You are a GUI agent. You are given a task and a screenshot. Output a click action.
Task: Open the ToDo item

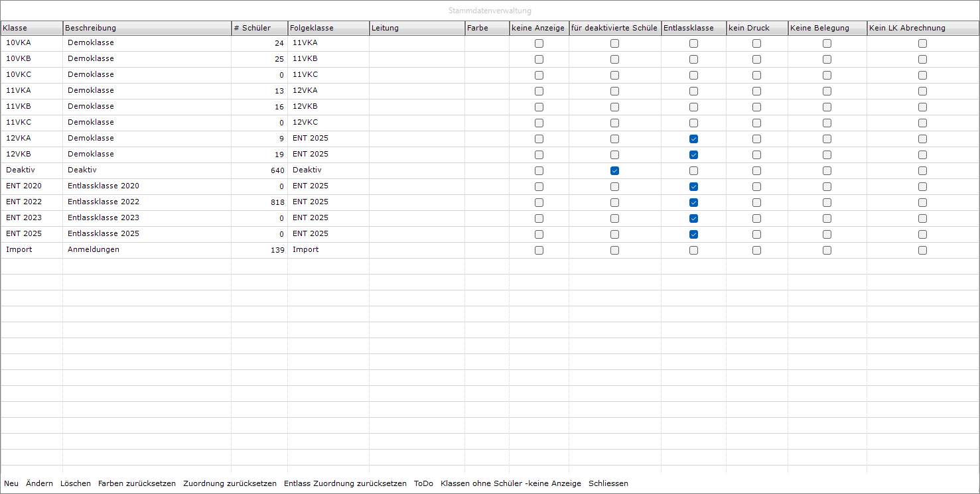(423, 483)
